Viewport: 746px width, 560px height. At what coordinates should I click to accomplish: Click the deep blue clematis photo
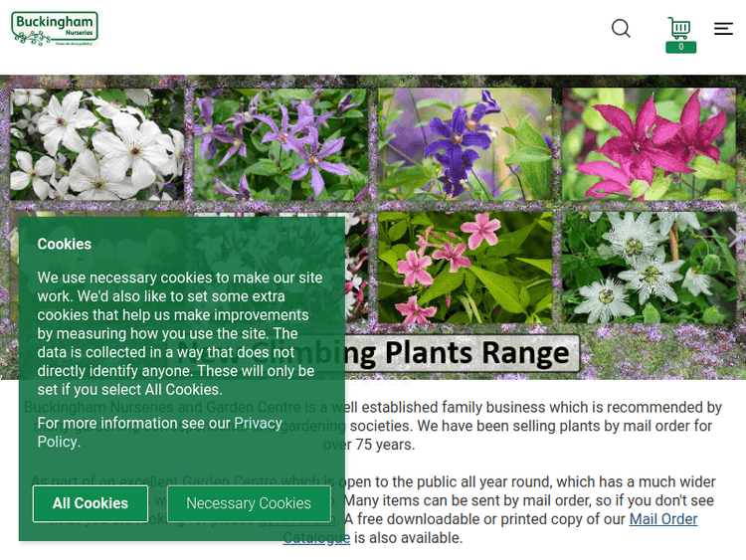tap(465, 144)
